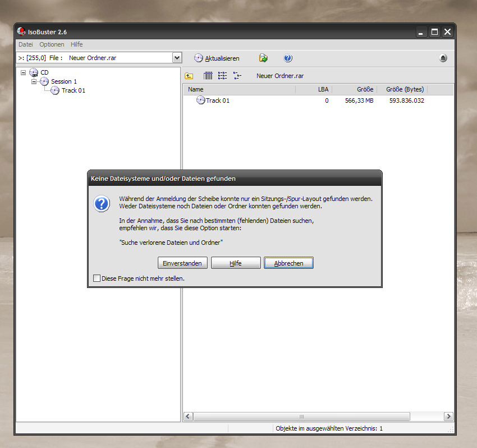The width and height of the screenshot is (477, 448).
Task: Click the extract/export icon in toolbar
Action: (263, 58)
